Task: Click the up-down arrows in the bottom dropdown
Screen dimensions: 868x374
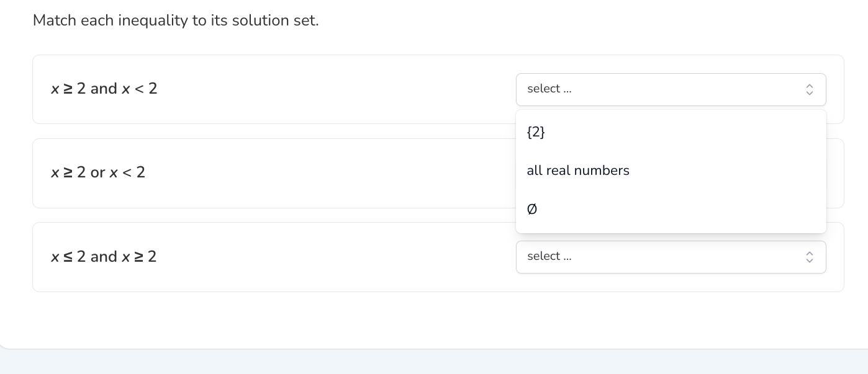Action: pos(809,257)
